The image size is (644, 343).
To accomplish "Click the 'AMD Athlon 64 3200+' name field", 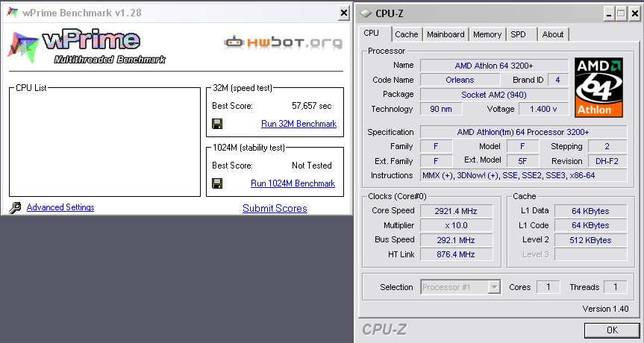I will tap(494, 66).
